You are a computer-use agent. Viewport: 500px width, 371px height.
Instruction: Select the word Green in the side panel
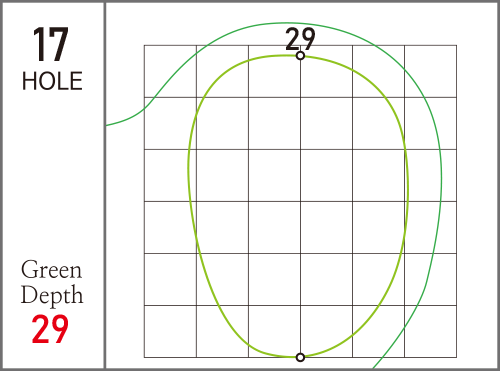coord(52,270)
